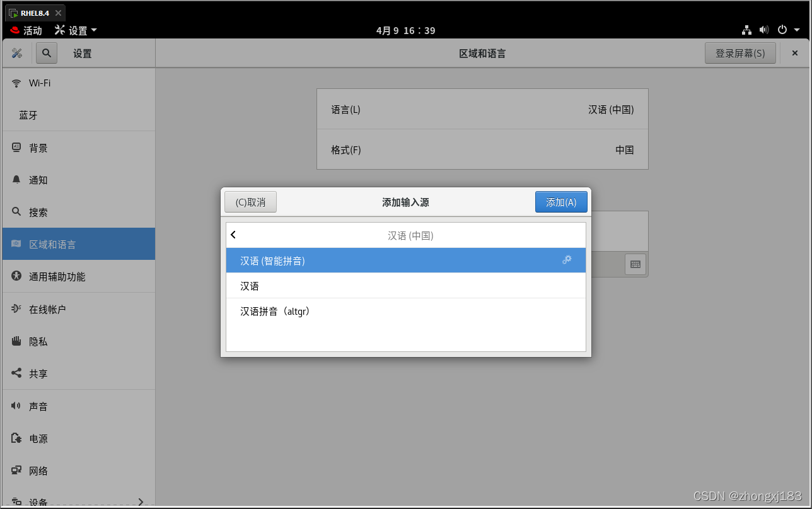The height and width of the screenshot is (509, 812).
Task: Click the (C)取消 button in dialog
Action: pyautogui.click(x=250, y=202)
